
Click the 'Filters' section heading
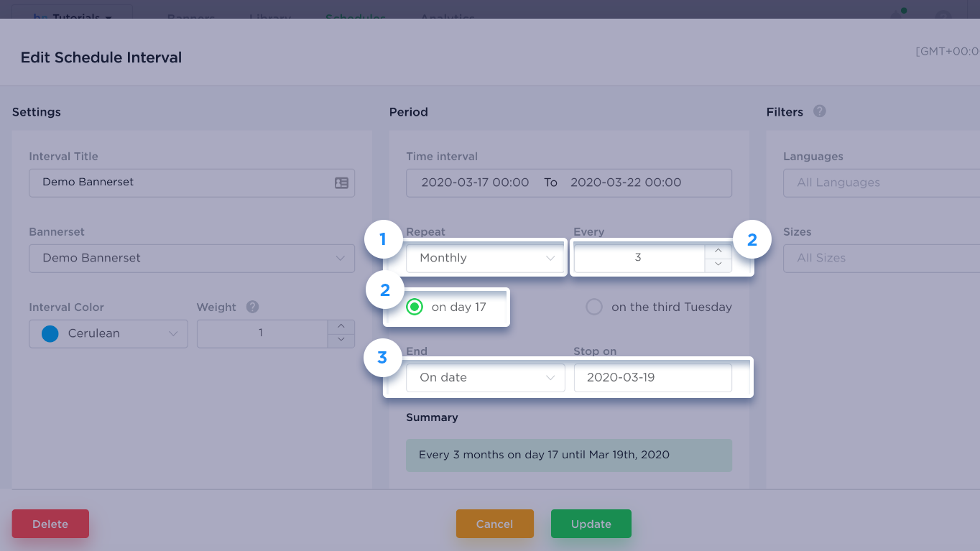coord(785,112)
